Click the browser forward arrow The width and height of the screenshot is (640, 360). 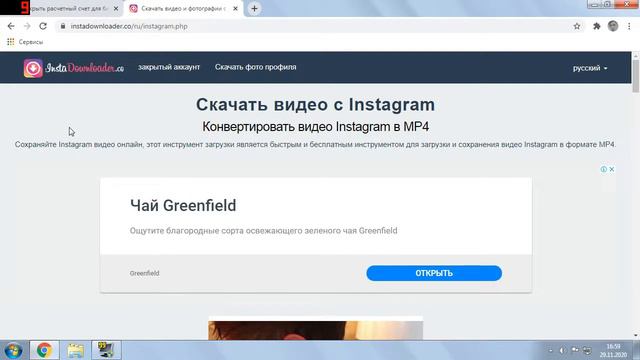[x=27, y=26]
